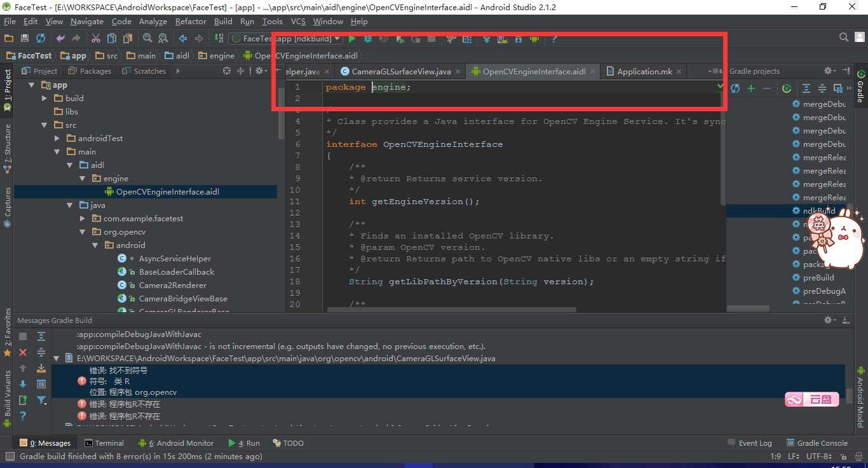Screen dimensions: 868x468
Task: Open the run configuration dropdown ndkBuild
Action: [x=286, y=39]
